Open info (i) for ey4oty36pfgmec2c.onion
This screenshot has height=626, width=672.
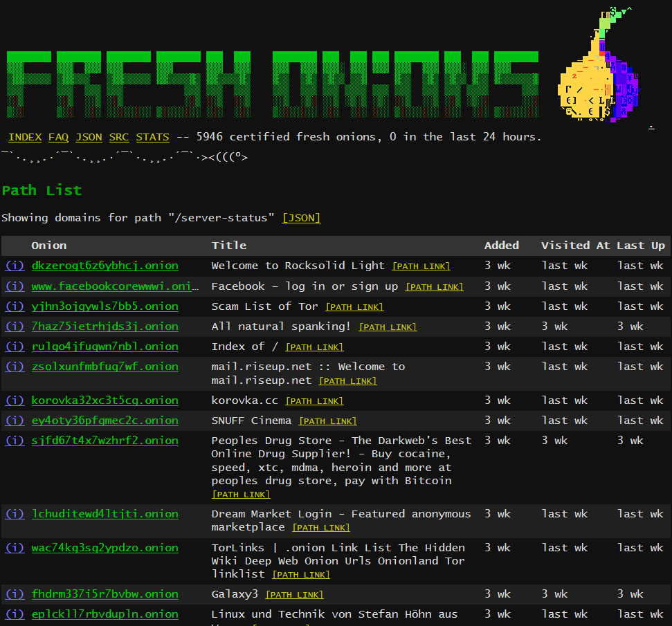[x=15, y=421]
